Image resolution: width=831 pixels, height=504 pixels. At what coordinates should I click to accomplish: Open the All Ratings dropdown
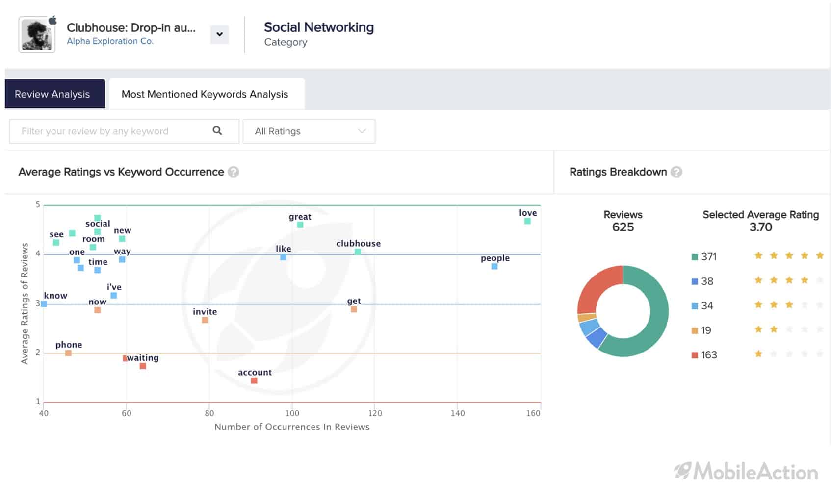309,131
